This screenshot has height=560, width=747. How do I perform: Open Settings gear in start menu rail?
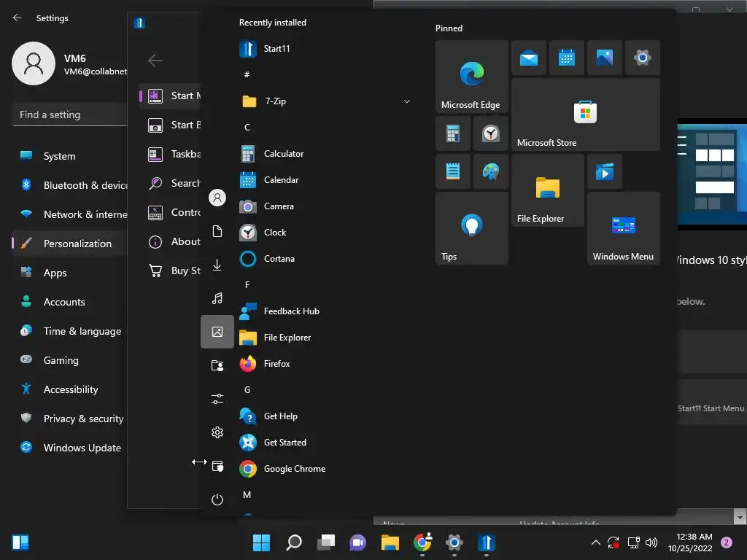pos(217,432)
